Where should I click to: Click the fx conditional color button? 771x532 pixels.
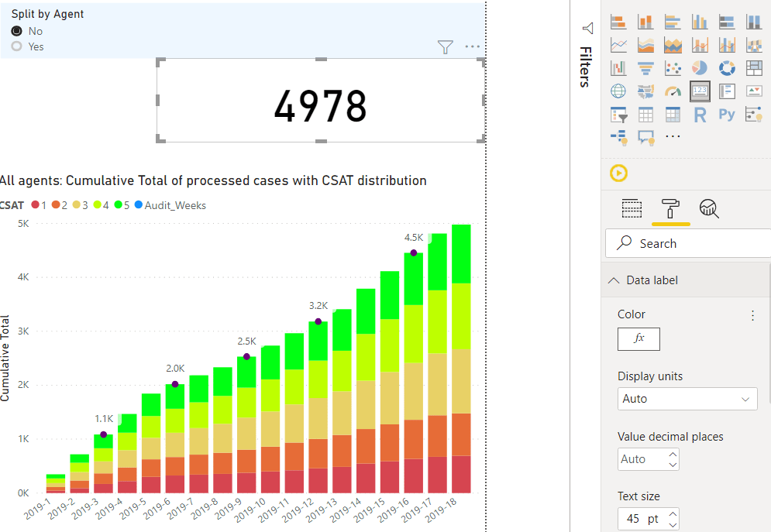click(638, 338)
